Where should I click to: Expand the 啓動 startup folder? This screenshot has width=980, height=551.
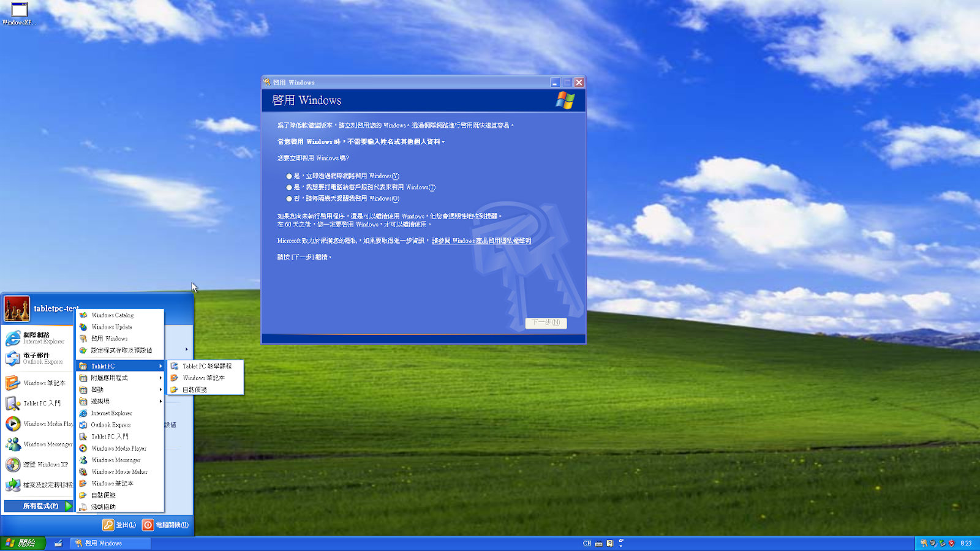[120, 389]
